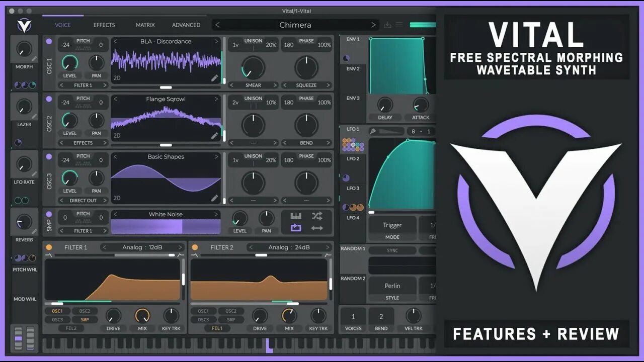Click the LFO 1 paint brush icon
Screen dimensions: 644x362
pyautogui.click(x=373, y=131)
